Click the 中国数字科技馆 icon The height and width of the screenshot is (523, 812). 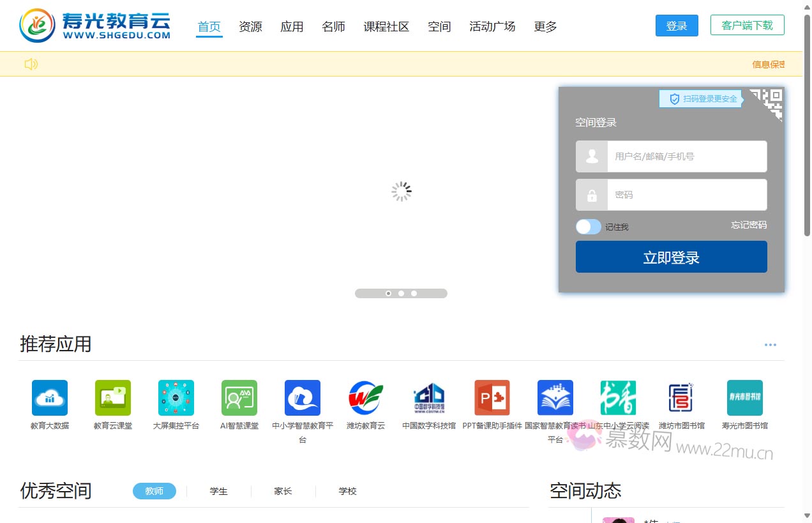click(x=429, y=398)
